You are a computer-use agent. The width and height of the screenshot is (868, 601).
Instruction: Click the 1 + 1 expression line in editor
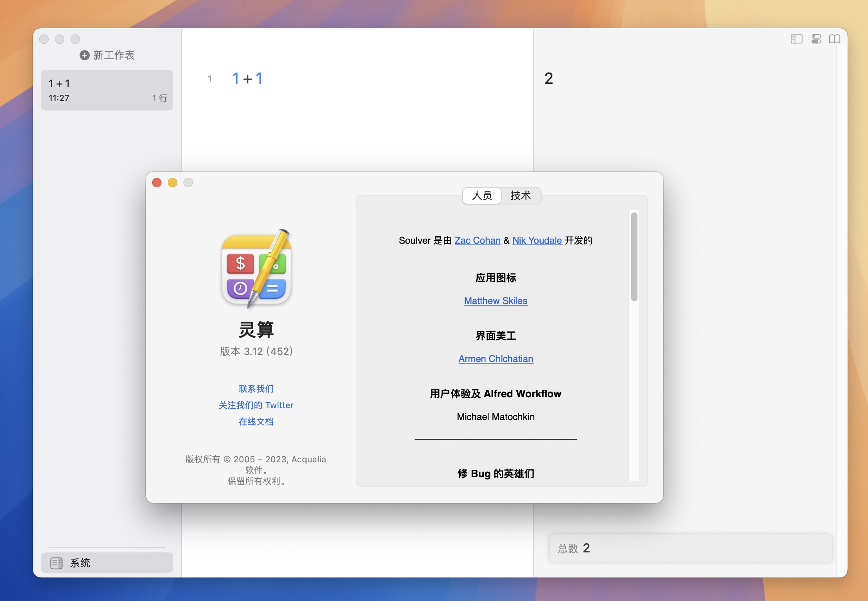[x=247, y=79]
